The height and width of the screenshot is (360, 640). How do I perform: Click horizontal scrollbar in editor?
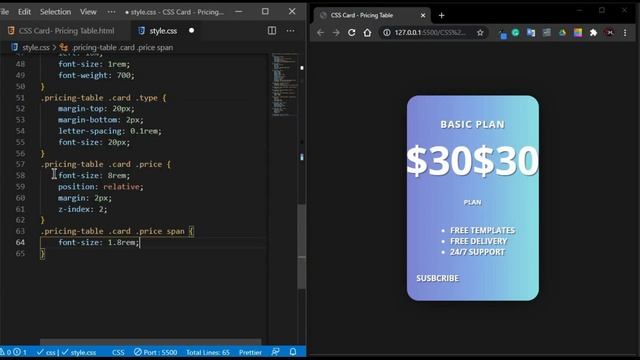150,341
